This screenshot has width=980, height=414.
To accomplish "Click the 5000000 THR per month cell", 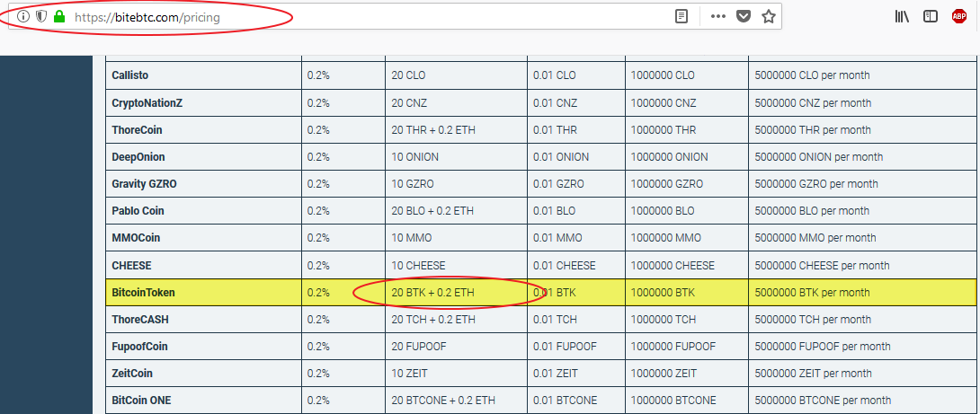I will 862,130.
